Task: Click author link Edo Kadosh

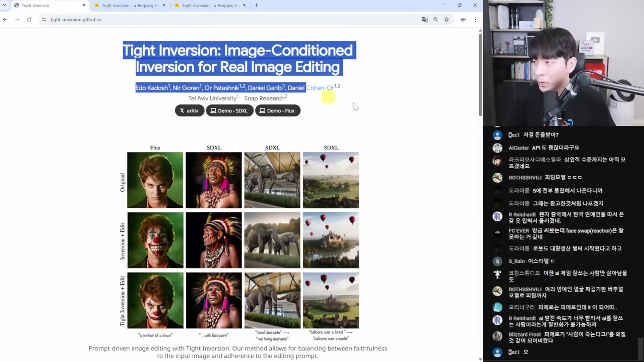Action: point(152,88)
